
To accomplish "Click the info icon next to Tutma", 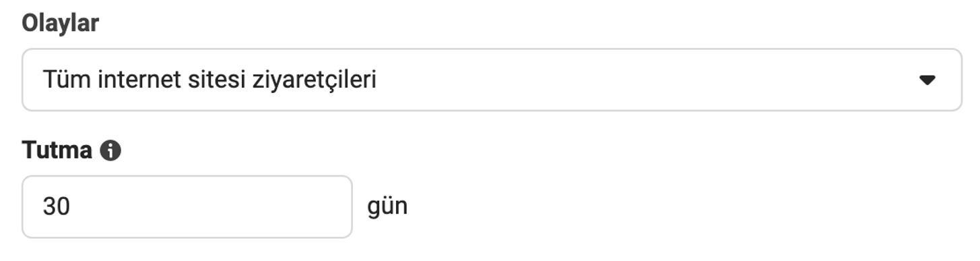I will pos(110,150).
